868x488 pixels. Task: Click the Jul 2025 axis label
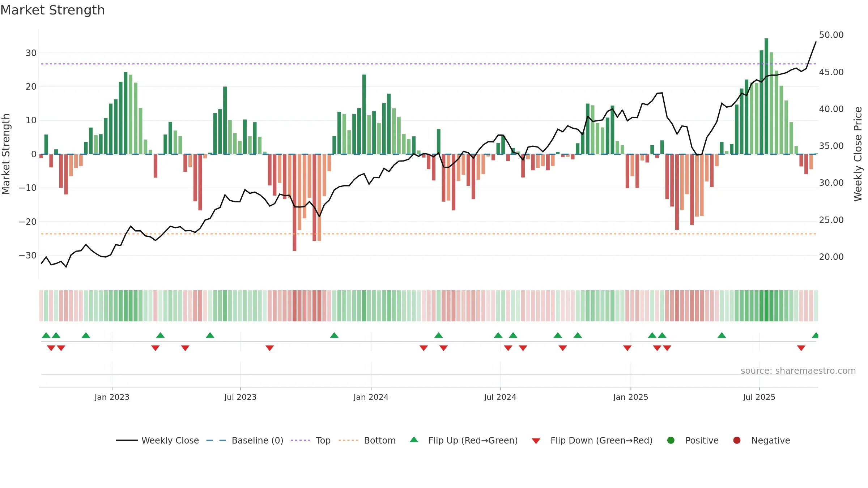pos(759,397)
